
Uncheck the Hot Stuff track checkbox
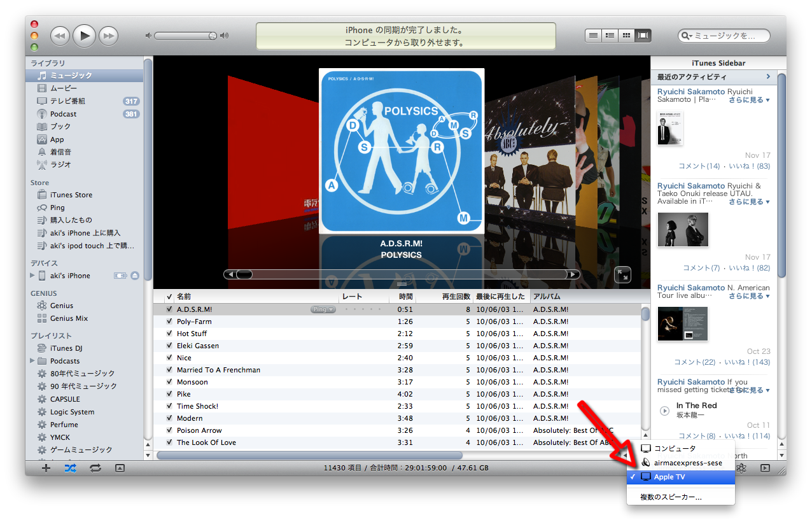coord(169,334)
